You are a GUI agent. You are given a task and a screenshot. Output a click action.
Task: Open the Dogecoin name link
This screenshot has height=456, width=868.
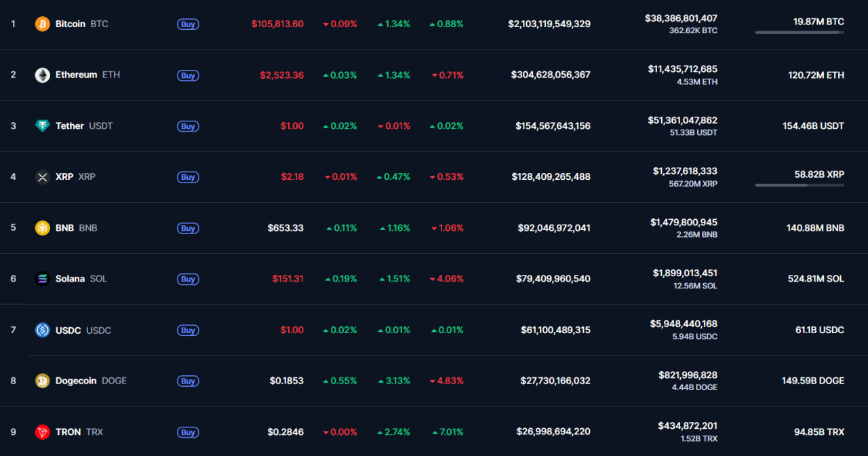click(76, 381)
